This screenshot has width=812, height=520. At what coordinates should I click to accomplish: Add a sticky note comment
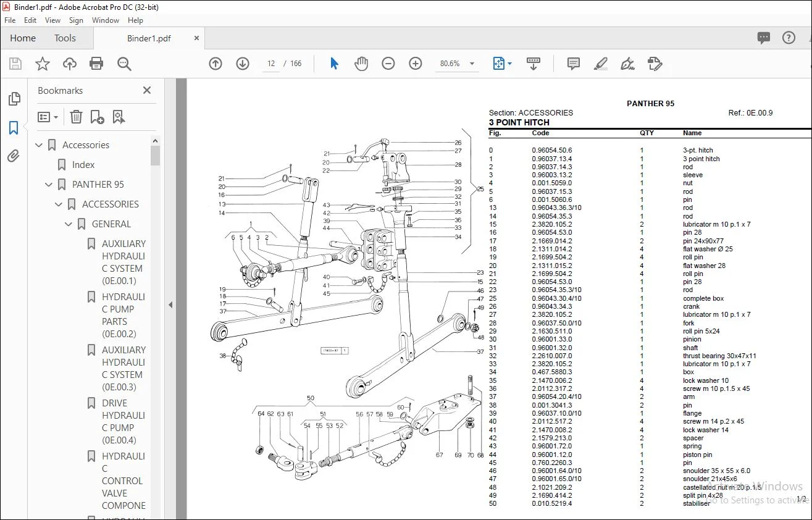coord(574,64)
